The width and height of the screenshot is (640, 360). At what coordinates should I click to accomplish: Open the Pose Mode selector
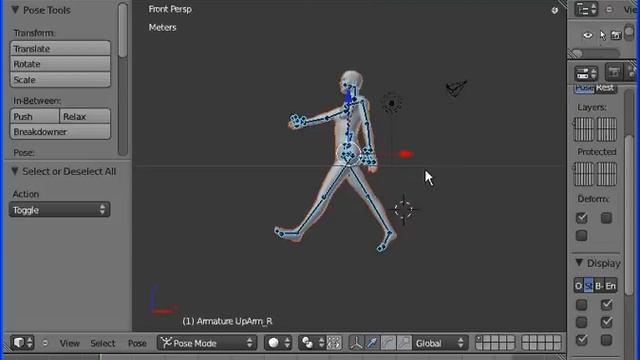coord(207,343)
